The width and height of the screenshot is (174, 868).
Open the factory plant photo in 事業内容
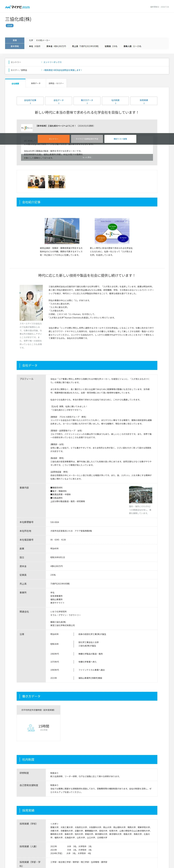point(141,495)
